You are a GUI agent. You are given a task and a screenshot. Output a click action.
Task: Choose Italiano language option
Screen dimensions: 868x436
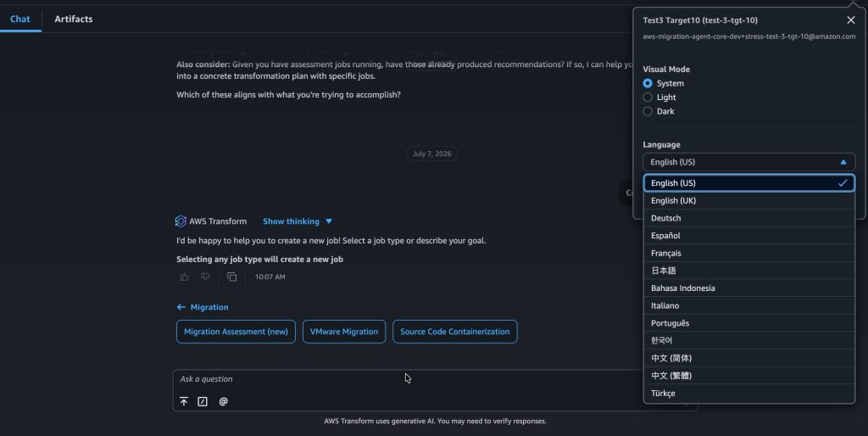pos(749,306)
